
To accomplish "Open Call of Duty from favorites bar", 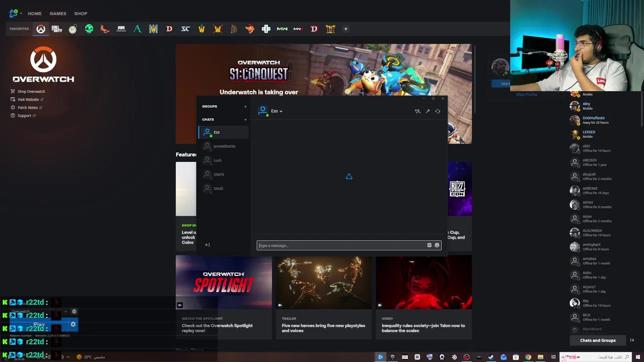I will (x=57, y=29).
